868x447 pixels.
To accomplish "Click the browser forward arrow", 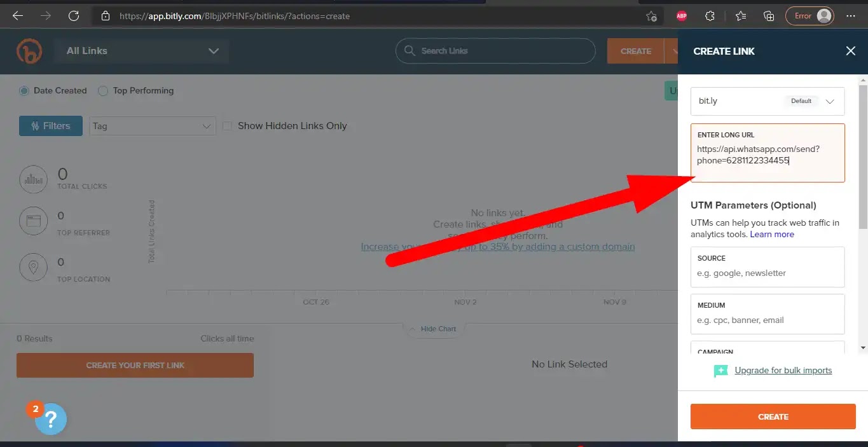I will (x=46, y=16).
